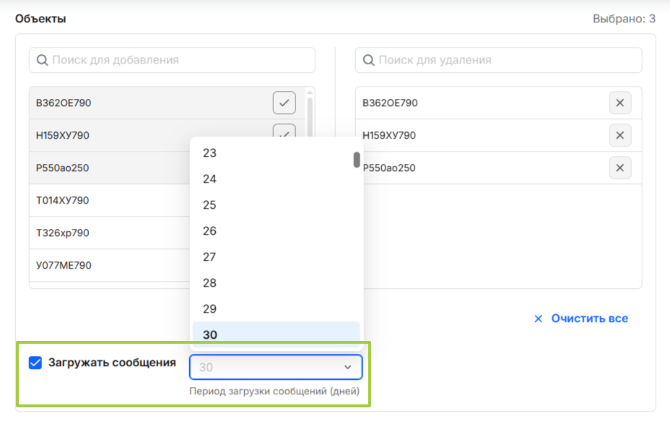Click the search icon in add field
This screenshot has width=670, height=429.
42,60
